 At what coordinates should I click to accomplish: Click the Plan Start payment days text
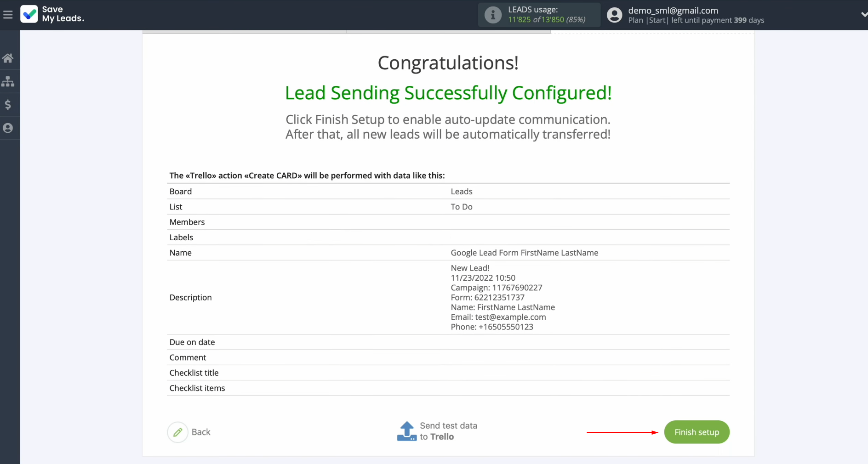(x=696, y=20)
